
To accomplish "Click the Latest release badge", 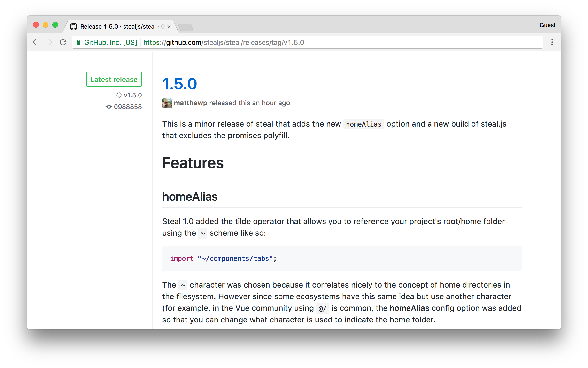I will click(x=114, y=79).
